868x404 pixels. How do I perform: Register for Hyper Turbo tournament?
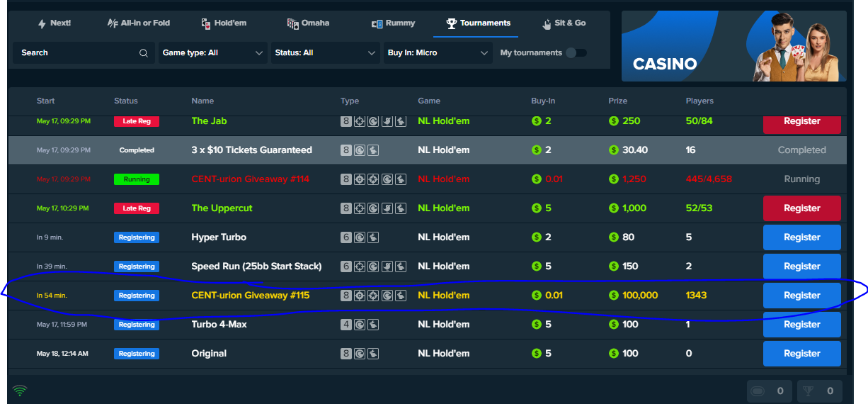[x=801, y=237]
